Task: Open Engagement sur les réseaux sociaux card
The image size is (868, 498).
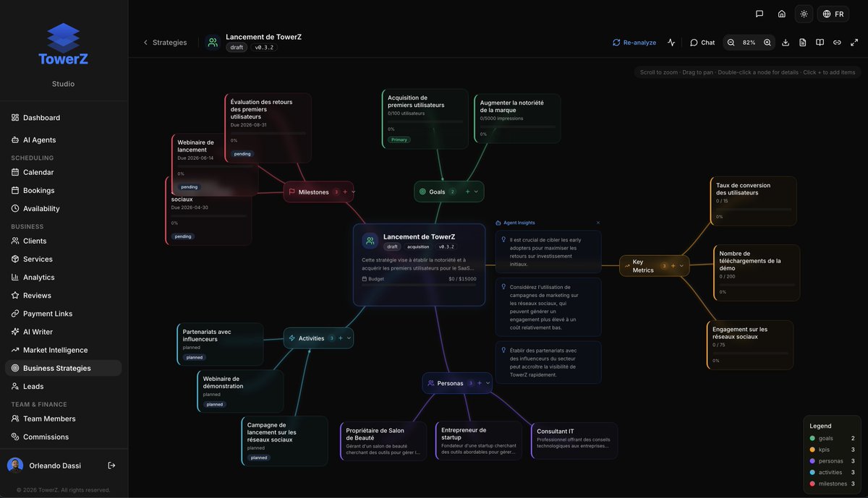Action: tap(750, 345)
